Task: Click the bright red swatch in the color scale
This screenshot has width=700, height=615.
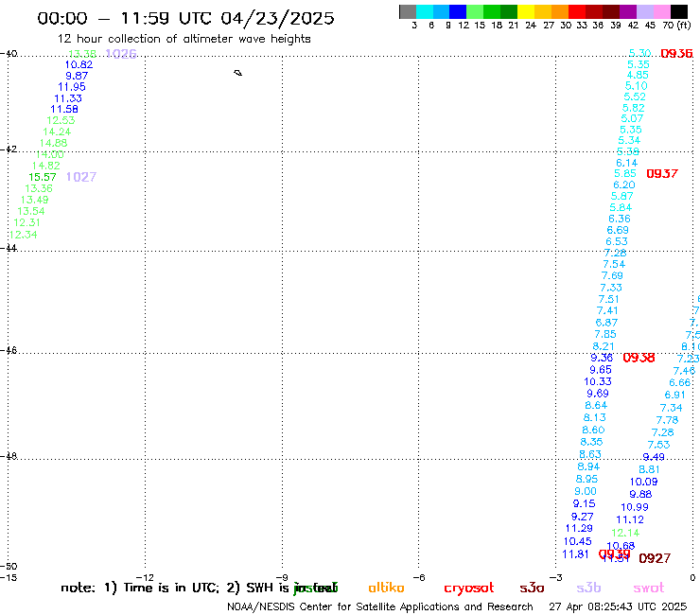Action: click(577, 11)
